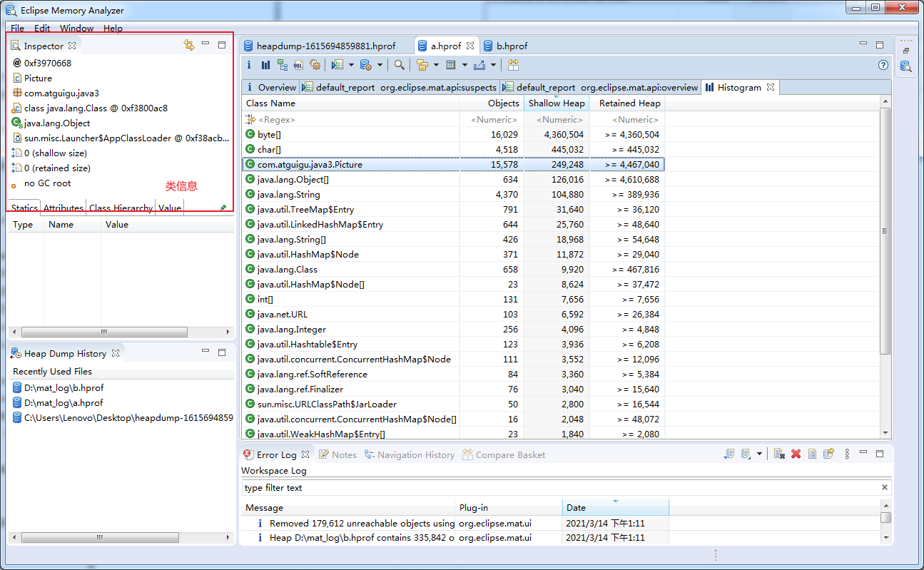Click the group result by folder icon
This screenshot has width=924, height=570.
[x=422, y=65]
